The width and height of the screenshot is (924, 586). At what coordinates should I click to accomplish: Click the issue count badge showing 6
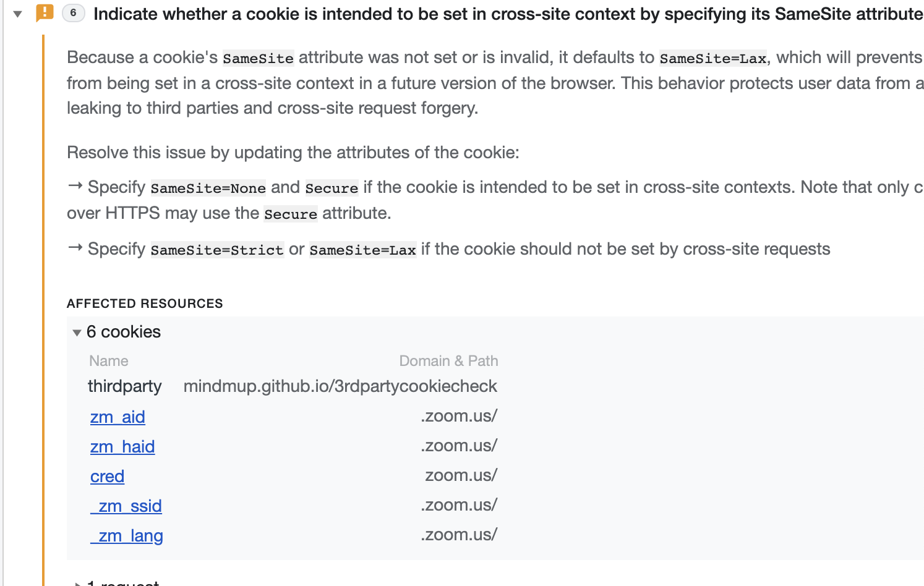[73, 13]
